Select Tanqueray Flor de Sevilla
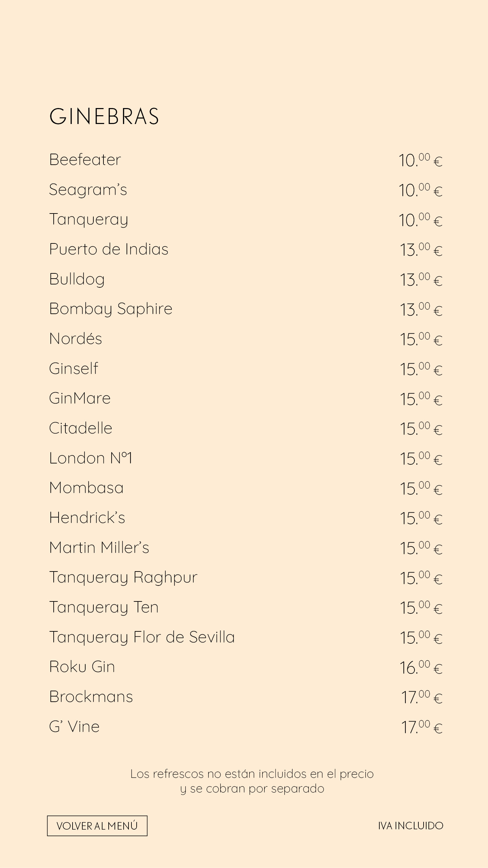 click(x=142, y=637)
